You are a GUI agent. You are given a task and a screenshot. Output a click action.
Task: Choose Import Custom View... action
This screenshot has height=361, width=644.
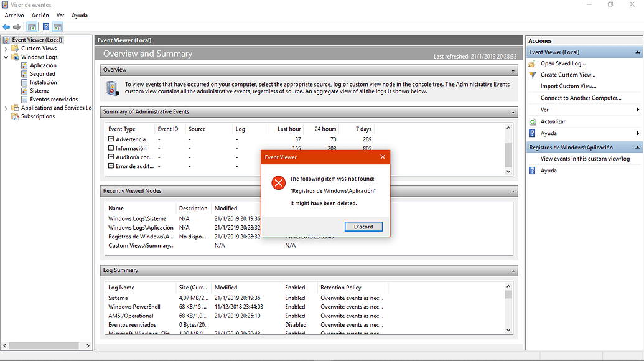(x=569, y=87)
